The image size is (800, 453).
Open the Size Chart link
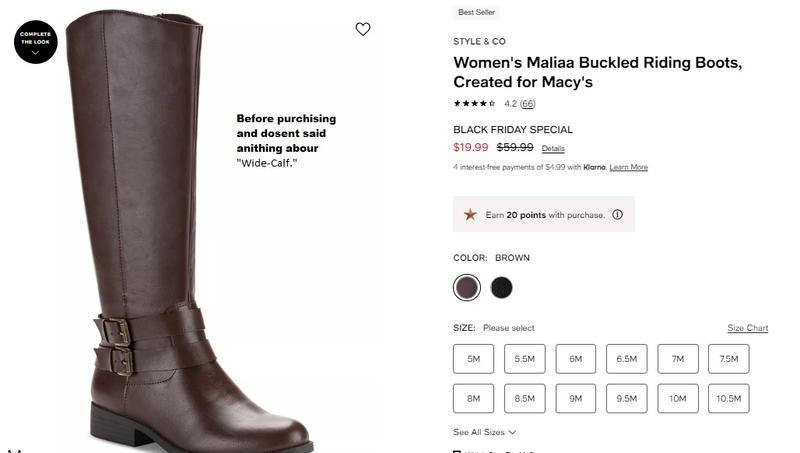pyautogui.click(x=747, y=328)
